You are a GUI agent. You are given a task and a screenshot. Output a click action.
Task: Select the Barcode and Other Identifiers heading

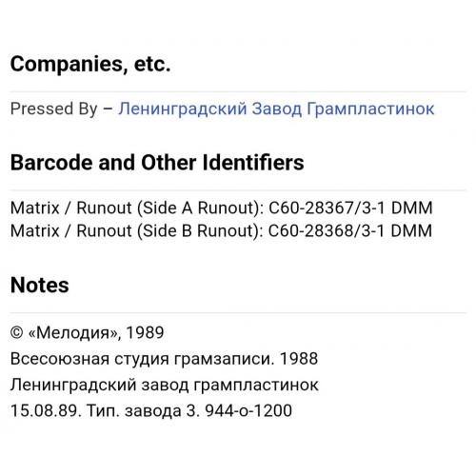pos(157,163)
